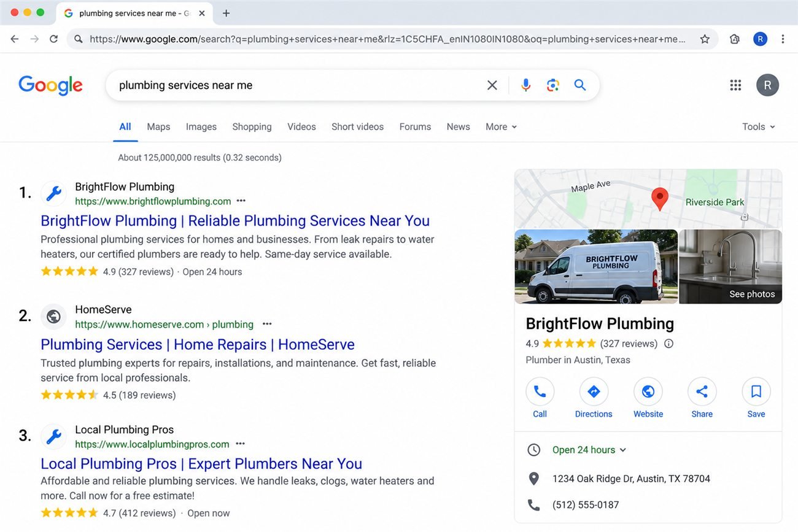Click the Google logo
Viewport: 798px width, 532px height.
pyautogui.click(x=50, y=85)
